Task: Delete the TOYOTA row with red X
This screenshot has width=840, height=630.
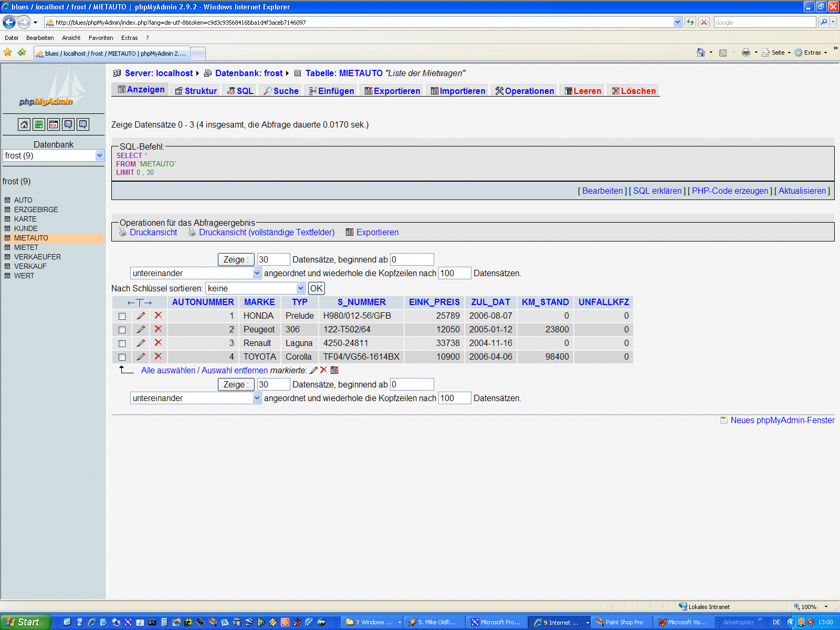Action: pos(158,356)
